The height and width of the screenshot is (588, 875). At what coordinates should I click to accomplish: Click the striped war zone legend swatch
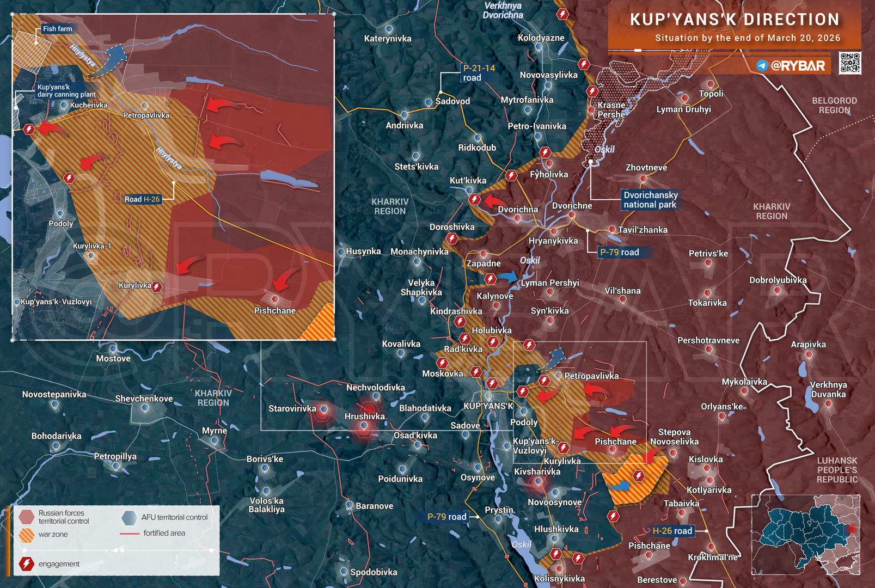26,535
